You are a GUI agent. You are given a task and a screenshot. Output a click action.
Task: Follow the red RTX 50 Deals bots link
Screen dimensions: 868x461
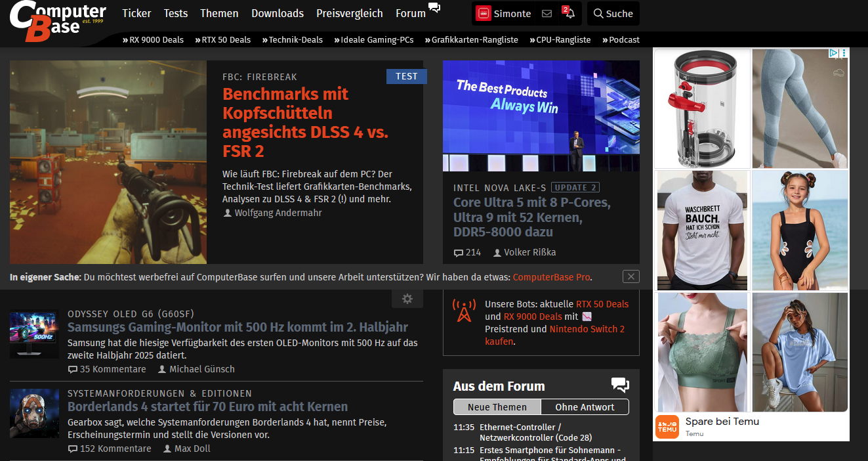pos(602,304)
